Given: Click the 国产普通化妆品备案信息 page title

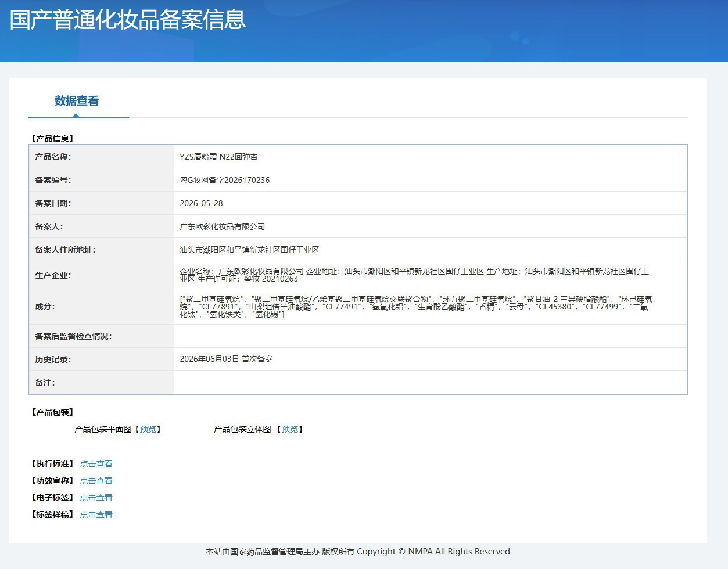Looking at the screenshot, I should pyautogui.click(x=128, y=19).
